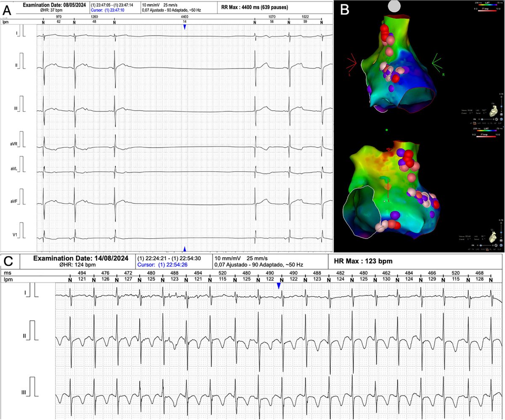
Task: Click the round button below the lower zoom slider
Action: pyautogui.click(x=501, y=241)
